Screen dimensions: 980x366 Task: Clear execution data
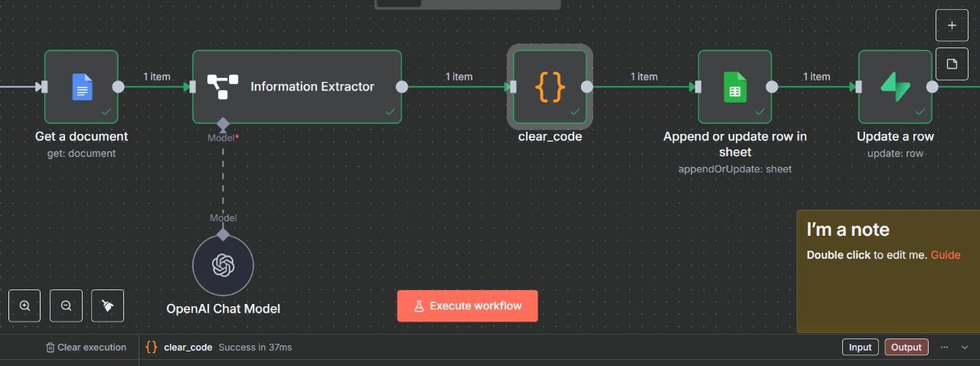[86, 347]
